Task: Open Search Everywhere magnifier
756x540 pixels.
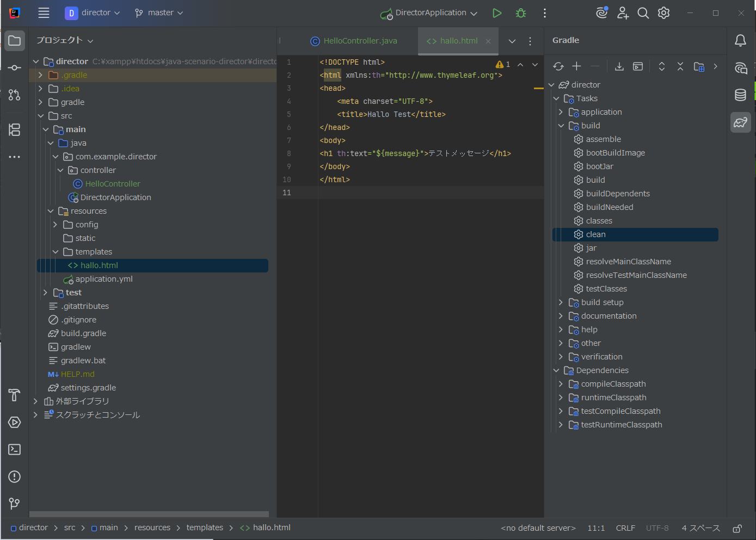Action: (643, 13)
